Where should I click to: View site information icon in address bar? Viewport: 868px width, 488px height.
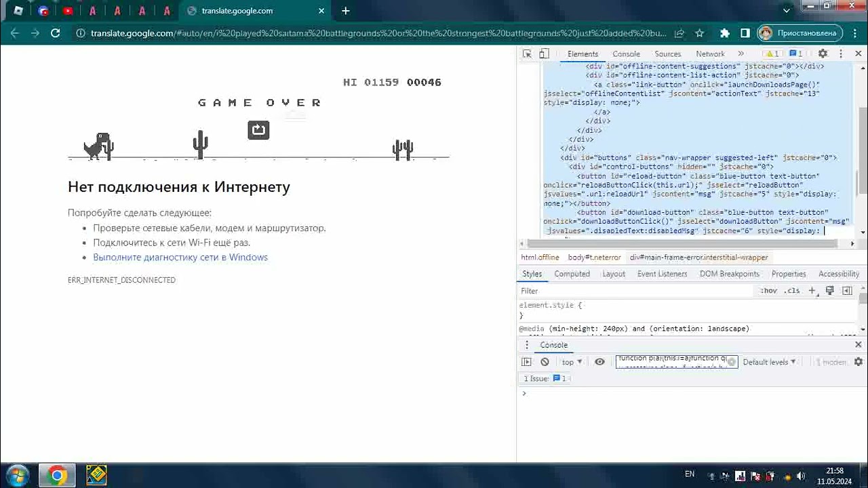click(x=80, y=33)
